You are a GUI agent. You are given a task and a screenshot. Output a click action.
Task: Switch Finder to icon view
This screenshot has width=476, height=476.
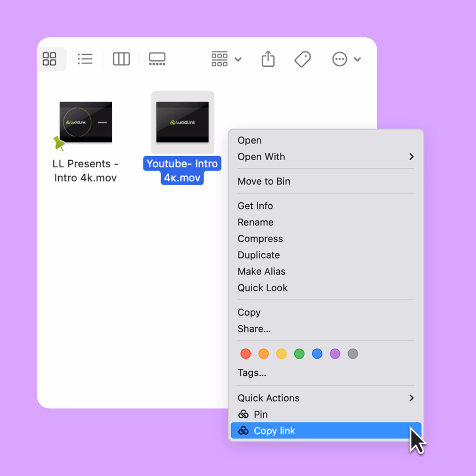pos(50,59)
